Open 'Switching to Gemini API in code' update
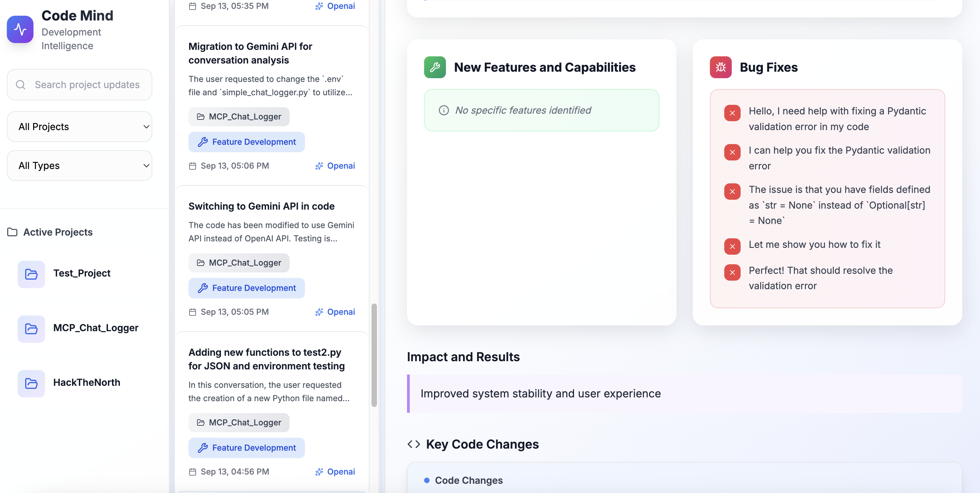 pos(261,206)
